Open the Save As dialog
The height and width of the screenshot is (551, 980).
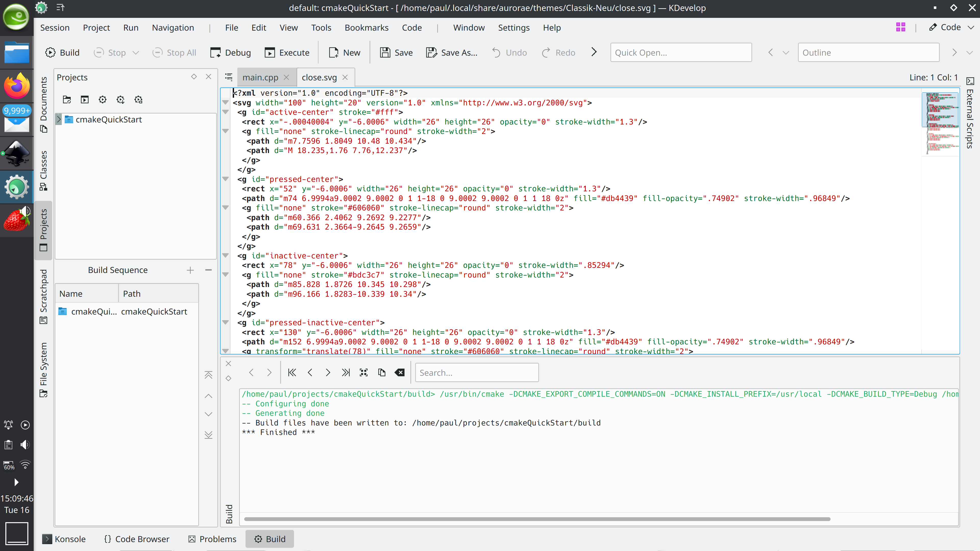(451, 53)
